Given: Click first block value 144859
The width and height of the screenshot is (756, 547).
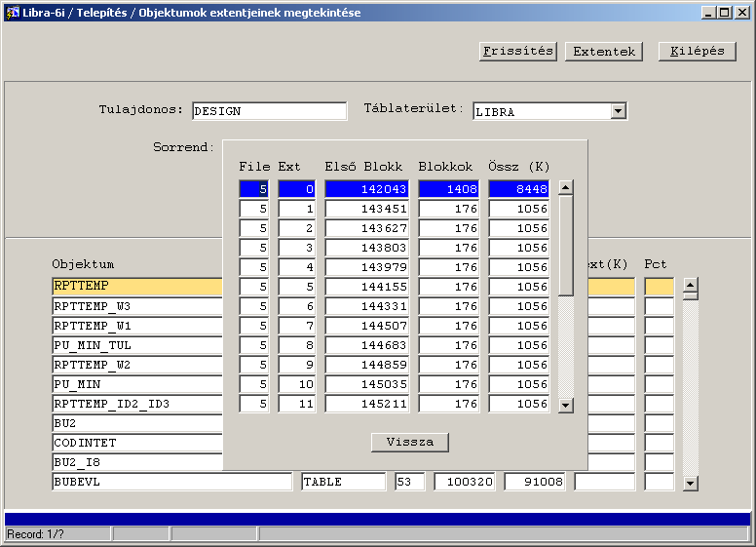Looking at the screenshot, I should click(x=366, y=365).
